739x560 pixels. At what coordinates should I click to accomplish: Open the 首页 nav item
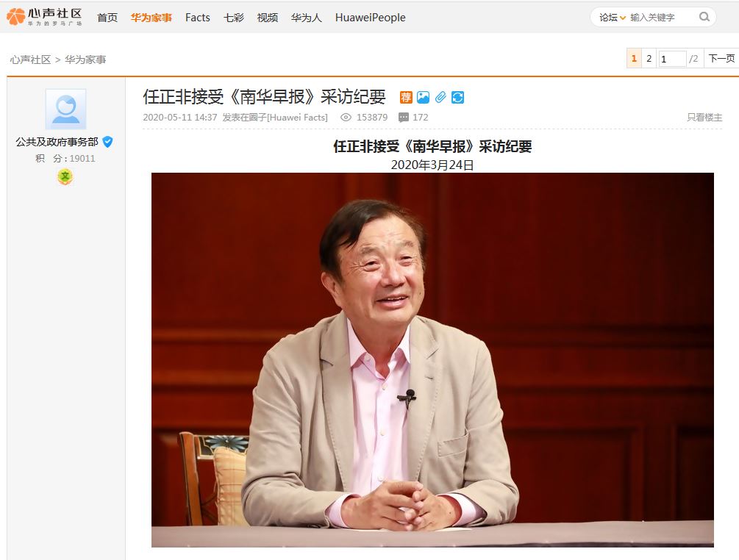(107, 18)
